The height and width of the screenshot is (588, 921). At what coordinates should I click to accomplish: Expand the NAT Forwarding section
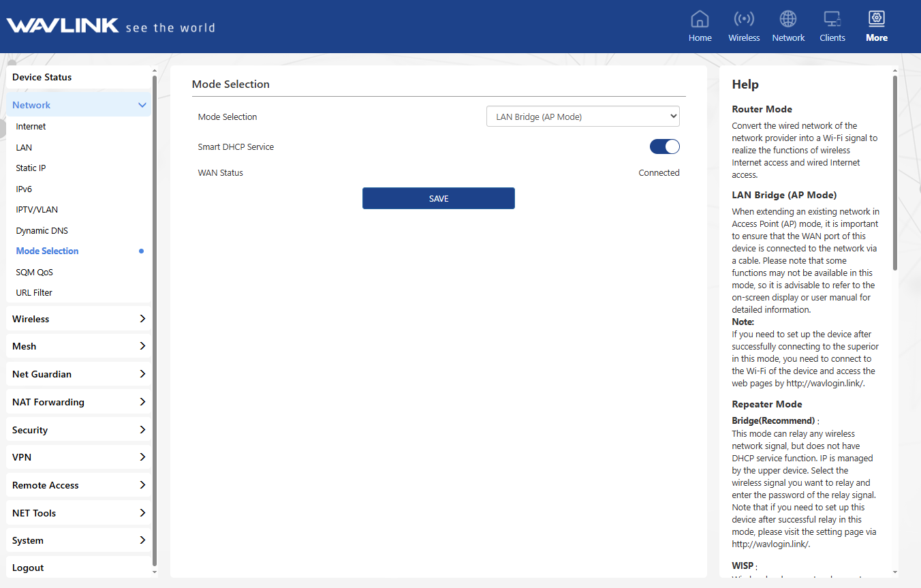(78, 402)
